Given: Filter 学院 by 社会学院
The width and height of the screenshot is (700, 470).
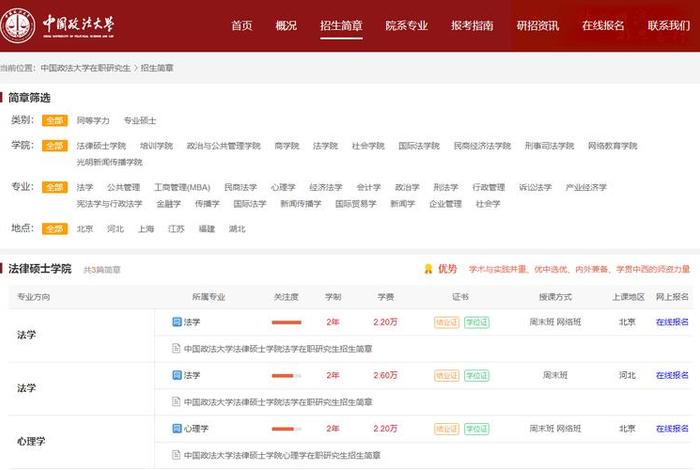Looking at the screenshot, I should (368, 146).
